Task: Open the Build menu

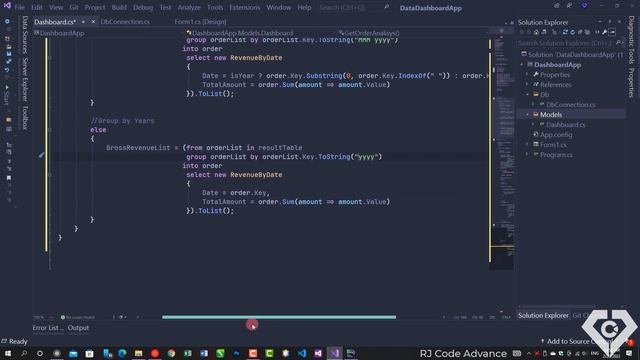Action: [x=119, y=7]
